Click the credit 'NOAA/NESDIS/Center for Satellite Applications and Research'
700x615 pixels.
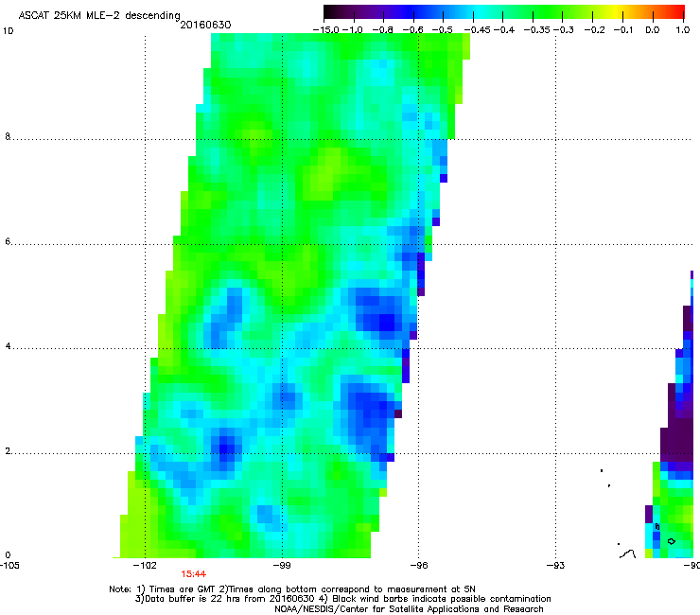pos(409,609)
